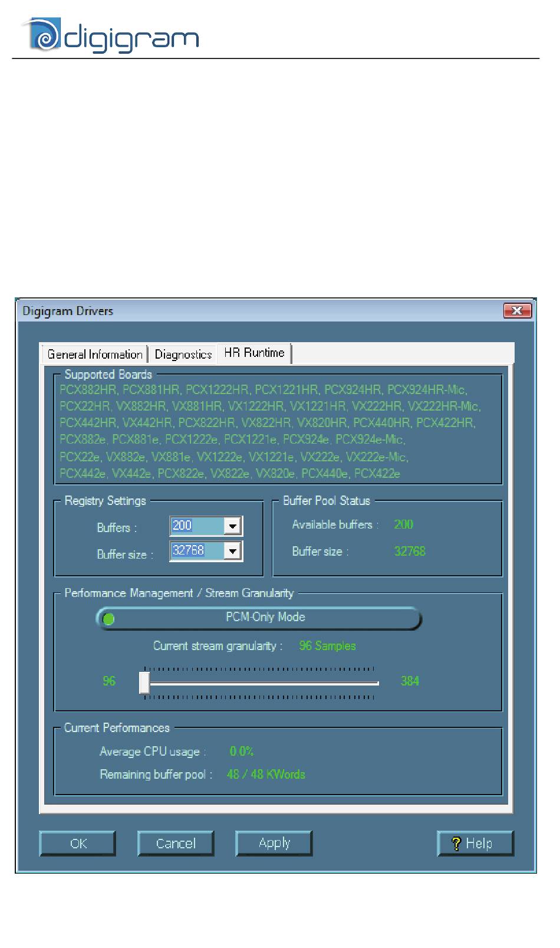
Task: Click the 'Digigram Drivers' window title
Action: (68, 311)
